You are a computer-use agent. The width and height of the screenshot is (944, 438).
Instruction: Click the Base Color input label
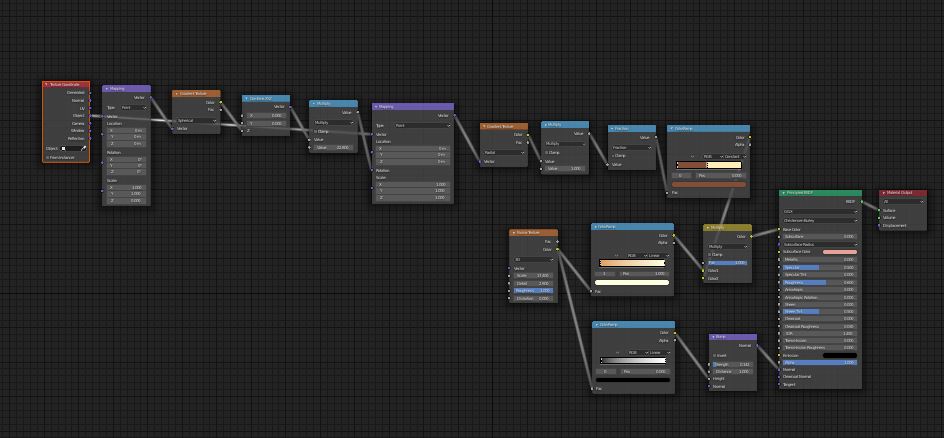click(x=791, y=229)
